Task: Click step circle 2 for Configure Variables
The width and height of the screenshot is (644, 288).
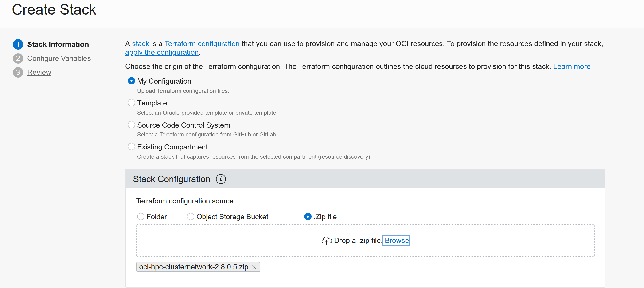Action: click(x=18, y=58)
